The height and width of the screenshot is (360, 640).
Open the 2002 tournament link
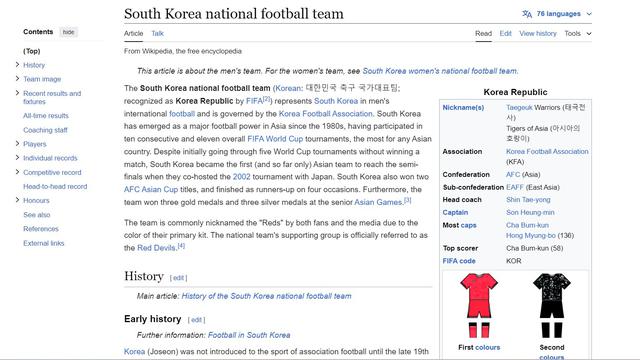(241, 177)
